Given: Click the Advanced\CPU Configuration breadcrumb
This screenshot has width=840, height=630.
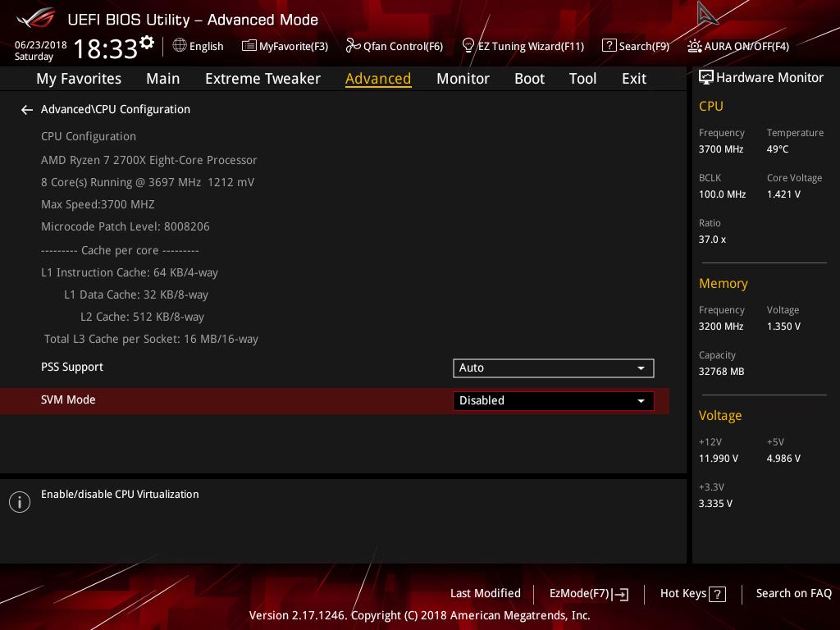Looking at the screenshot, I should point(115,109).
